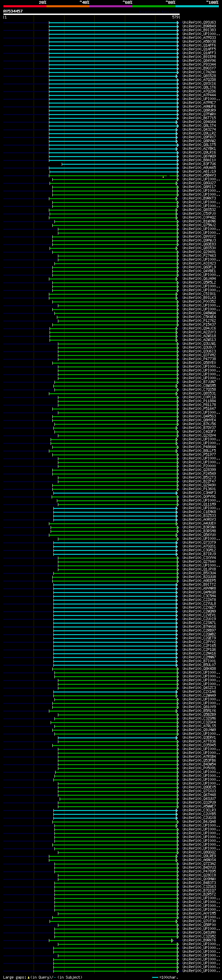This screenshot has height=980, width=222.
Task: Open hit UniRef100_A7PD33
Action: coord(199,38)
